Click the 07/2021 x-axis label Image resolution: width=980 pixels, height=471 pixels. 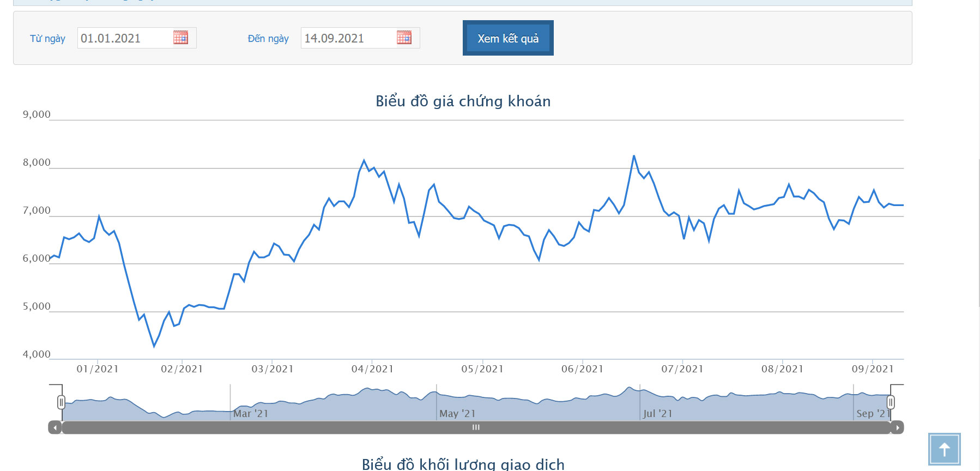pos(682,369)
